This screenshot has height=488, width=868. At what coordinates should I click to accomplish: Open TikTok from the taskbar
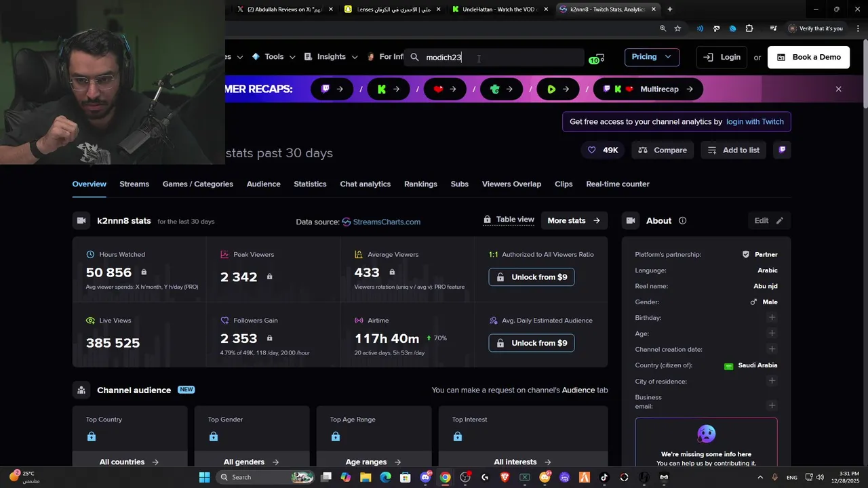point(604,477)
